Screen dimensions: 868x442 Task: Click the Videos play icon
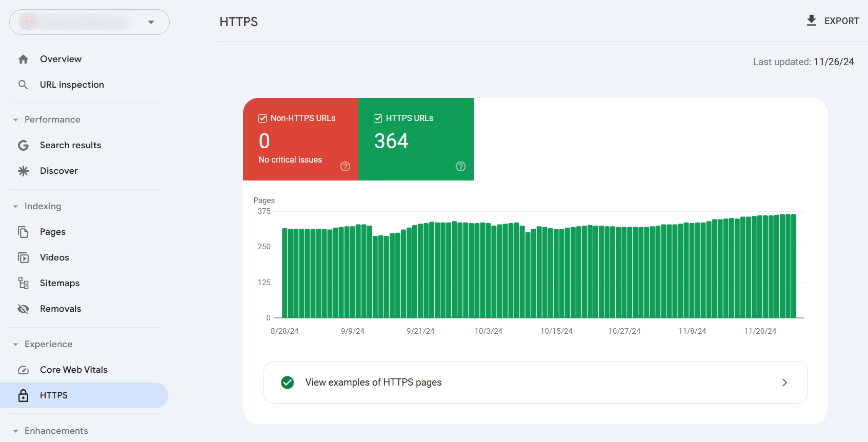coord(23,257)
